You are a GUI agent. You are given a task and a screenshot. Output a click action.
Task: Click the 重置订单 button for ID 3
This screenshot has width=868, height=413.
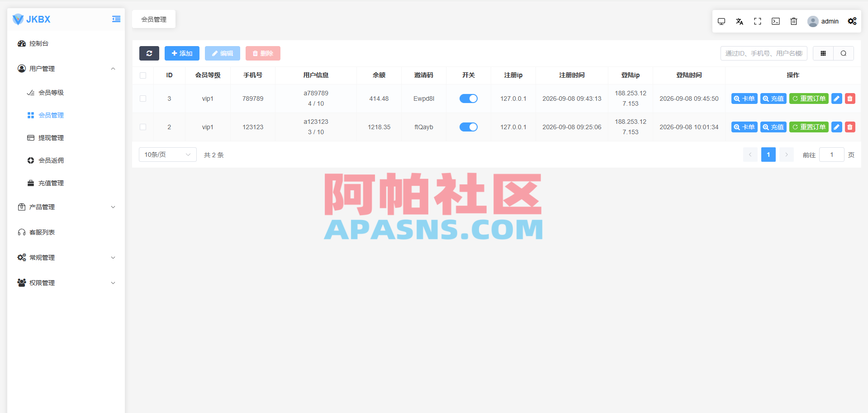[809, 99]
